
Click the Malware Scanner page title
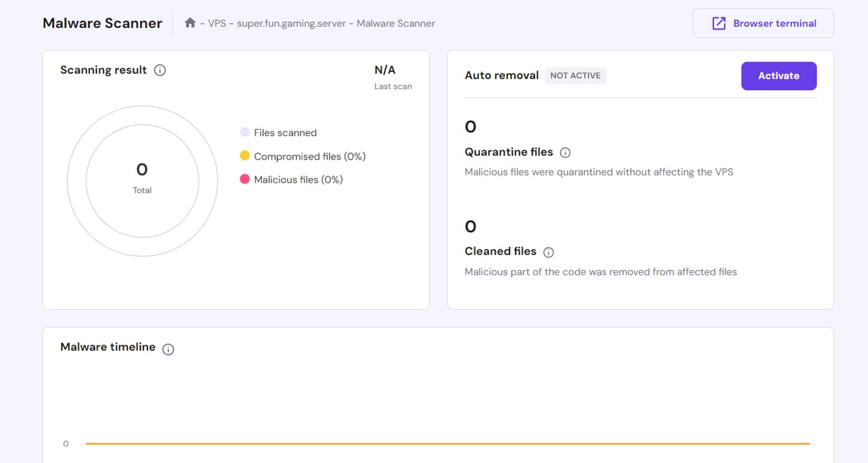click(102, 22)
